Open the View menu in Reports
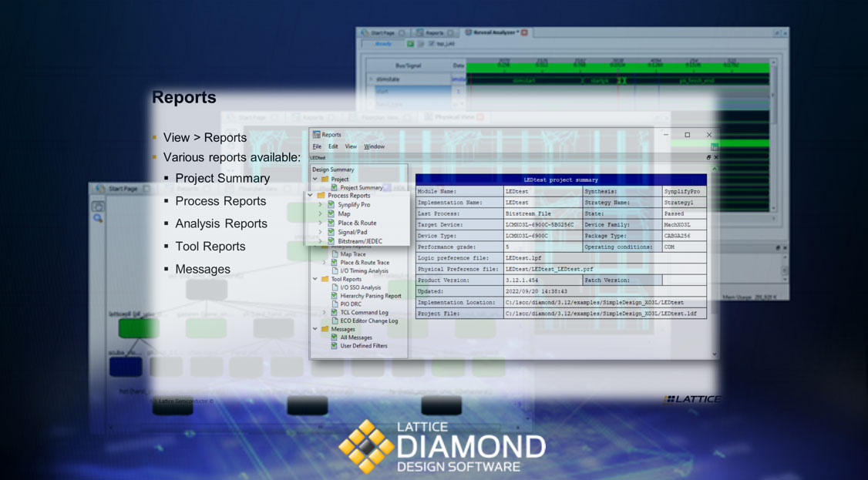This screenshot has height=480, width=868. (x=351, y=146)
